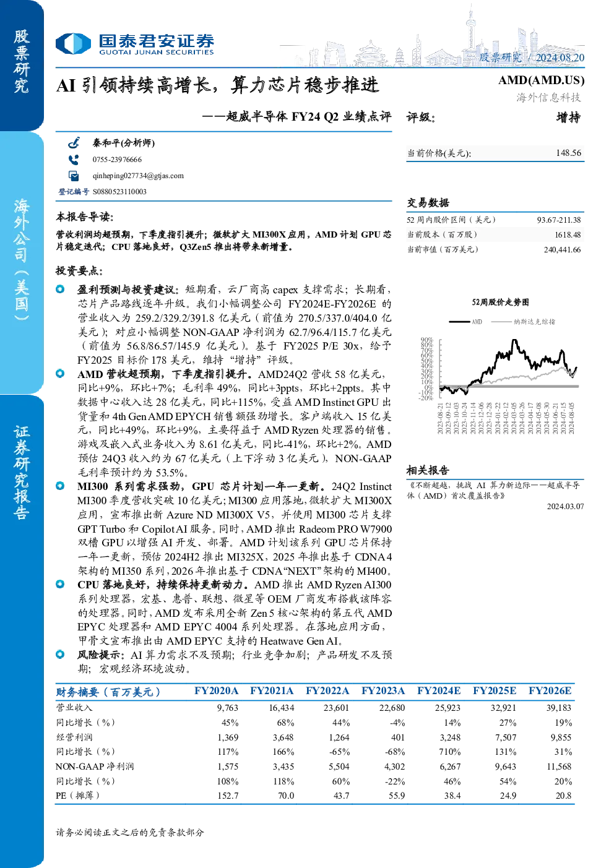The height and width of the screenshot is (868, 614).
Task: Click the 股票研究 header label beside the date
Action: 500,58
